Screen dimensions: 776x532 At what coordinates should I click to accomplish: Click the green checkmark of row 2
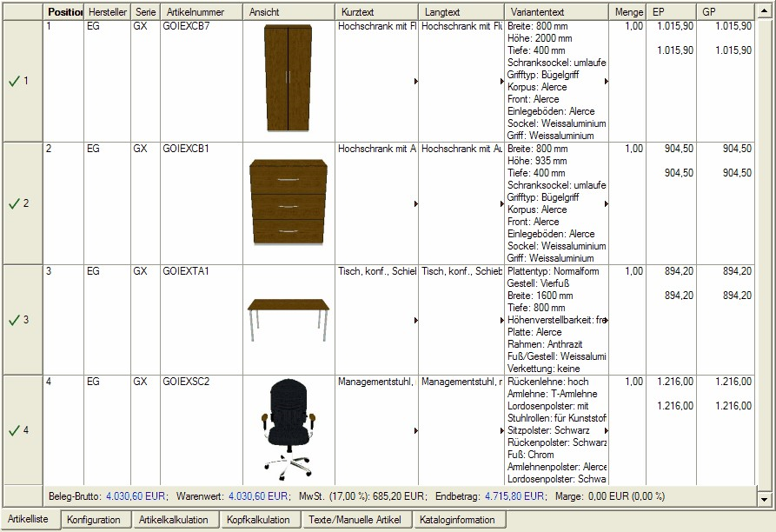tap(13, 203)
